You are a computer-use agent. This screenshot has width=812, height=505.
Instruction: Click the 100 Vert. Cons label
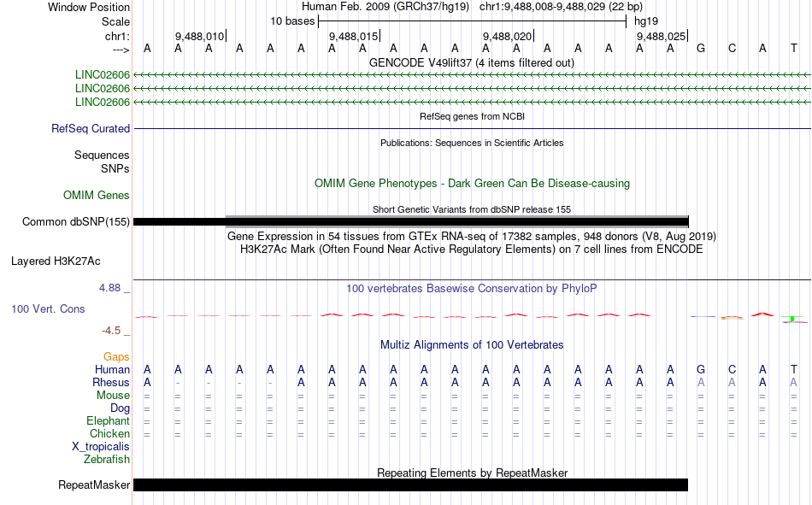point(48,309)
